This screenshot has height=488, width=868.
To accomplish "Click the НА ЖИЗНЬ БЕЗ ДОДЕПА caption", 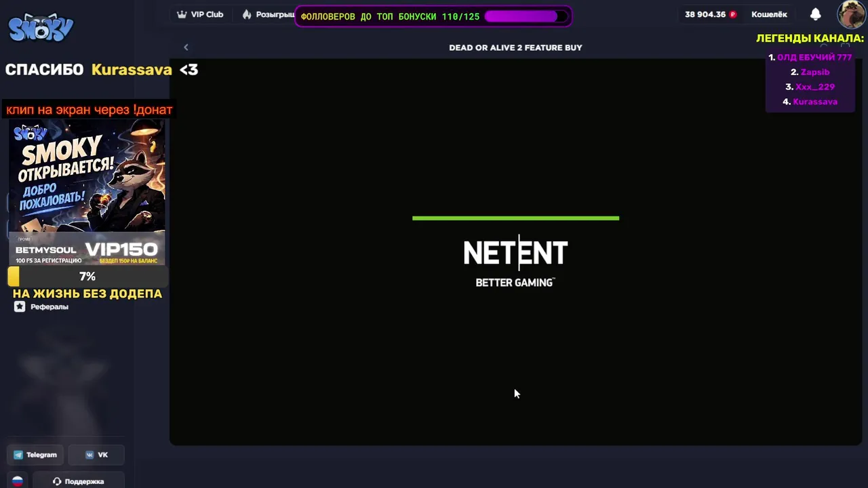I will (x=87, y=293).
